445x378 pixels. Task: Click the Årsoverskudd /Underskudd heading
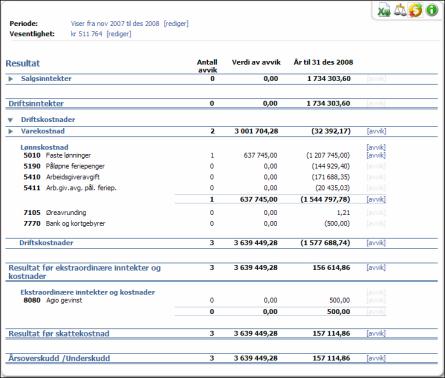coord(59,359)
